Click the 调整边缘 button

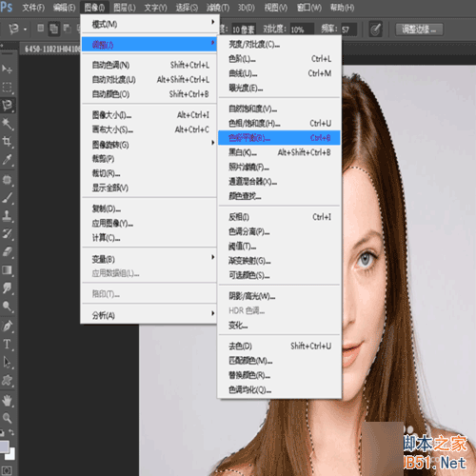coord(419,30)
